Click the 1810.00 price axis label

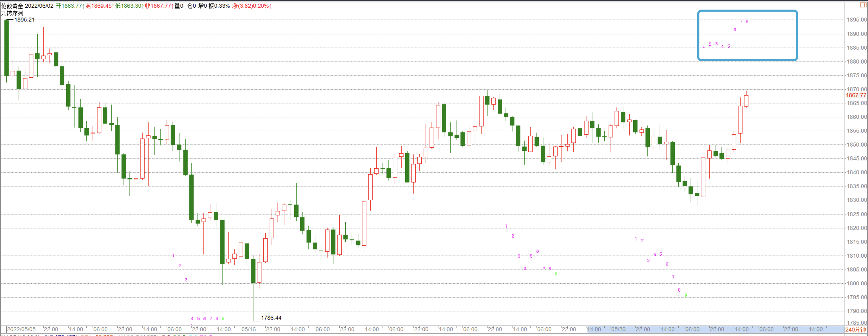[x=856, y=256]
